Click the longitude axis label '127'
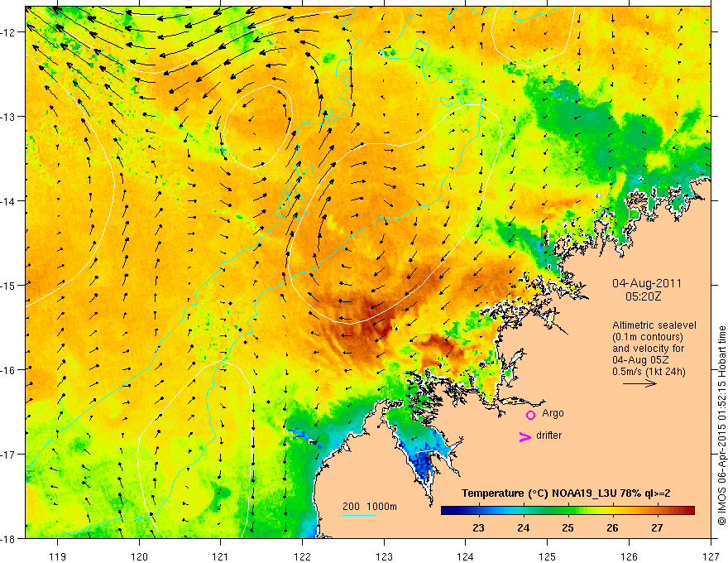The width and height of the screenshot is (728, 563). pos(711,556)
